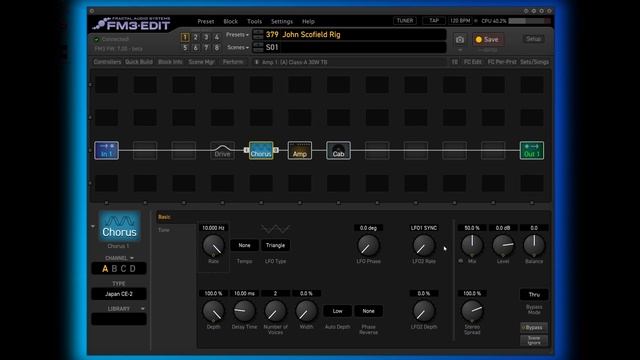Open Quick Build
640x360 pixels.
pos(139,62)
